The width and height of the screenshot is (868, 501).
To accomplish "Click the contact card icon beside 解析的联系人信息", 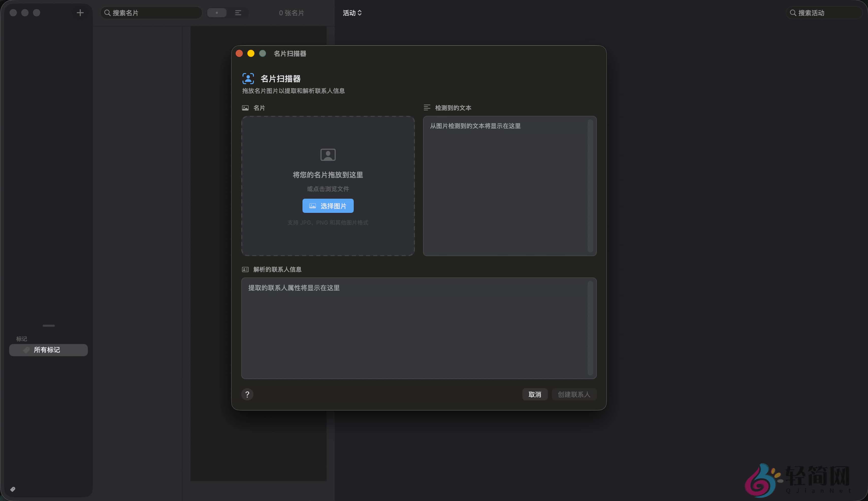I will click(x=246, y=269).
